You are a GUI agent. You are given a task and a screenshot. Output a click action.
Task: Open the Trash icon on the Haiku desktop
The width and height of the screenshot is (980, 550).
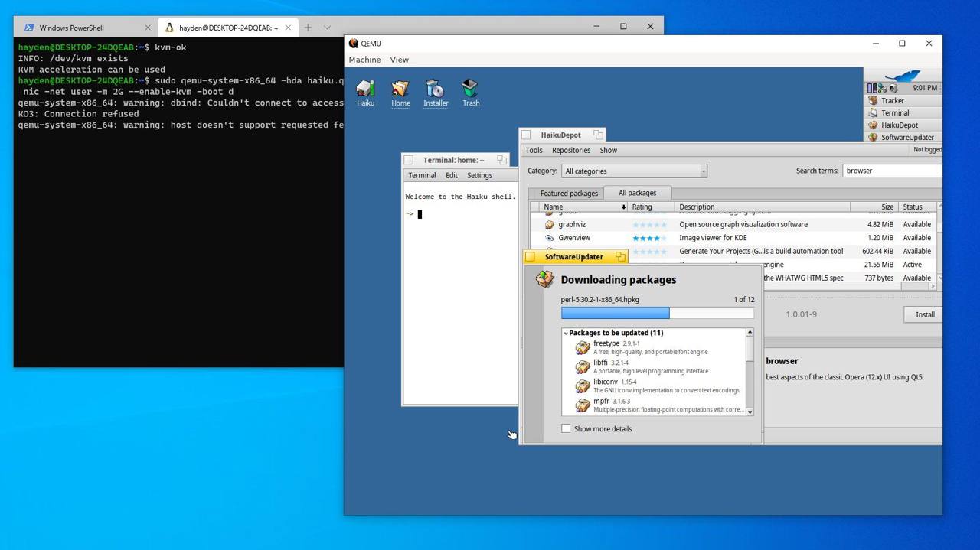tap(470, 89)
